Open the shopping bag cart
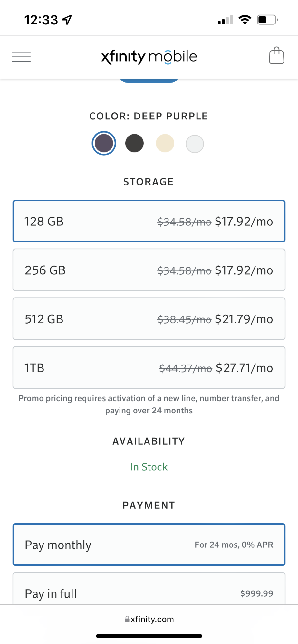298x644 pixels. tap(276, 56)
